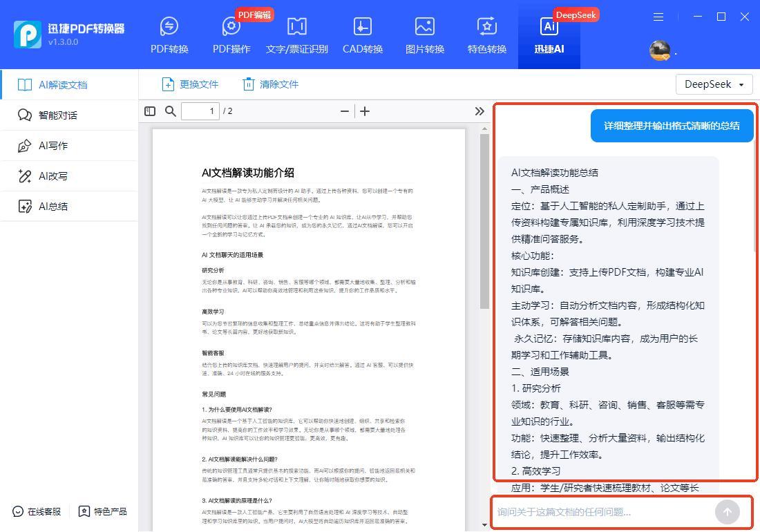Click the user avatar profile icon
The height and width of the screenshot is (532, 760).
coord(660,50)
